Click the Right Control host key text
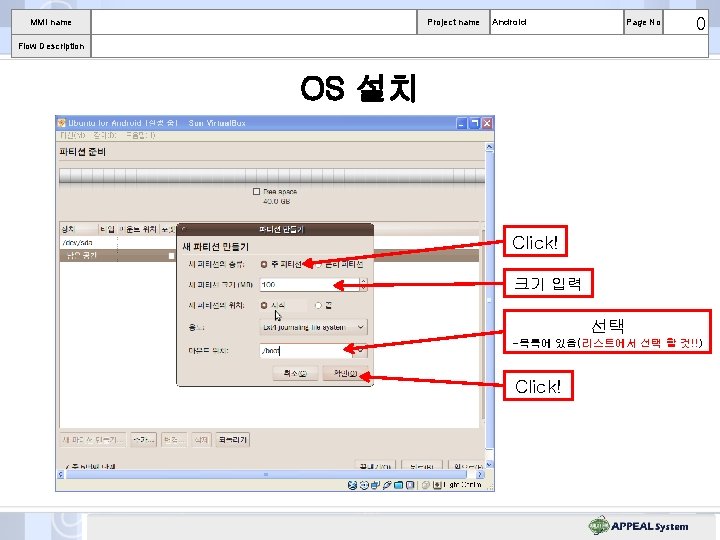The width and height of the screenshot is (720, 540). [462, 485]
